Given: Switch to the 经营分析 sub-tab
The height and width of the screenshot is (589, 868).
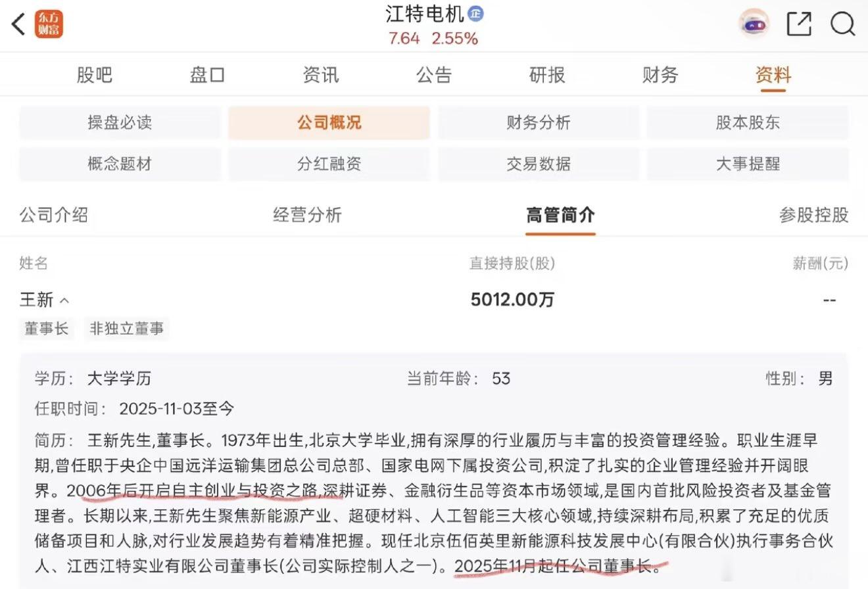Looking at the screenshot, I should pyautogui.click(x=307, y=215).
